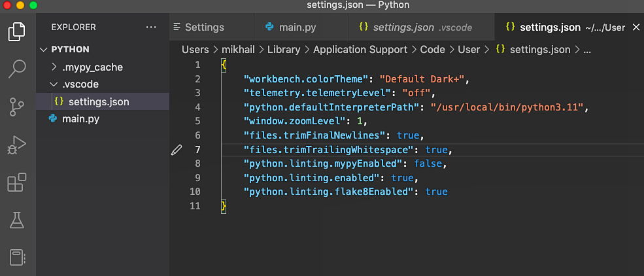Open the Testing flask icon
Image resolution: width=644 pixels, height=276 pixels.
coord(17,220)
